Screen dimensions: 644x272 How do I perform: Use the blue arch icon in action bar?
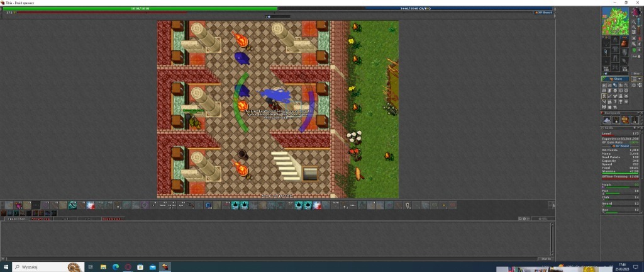[x=208, y=205]
